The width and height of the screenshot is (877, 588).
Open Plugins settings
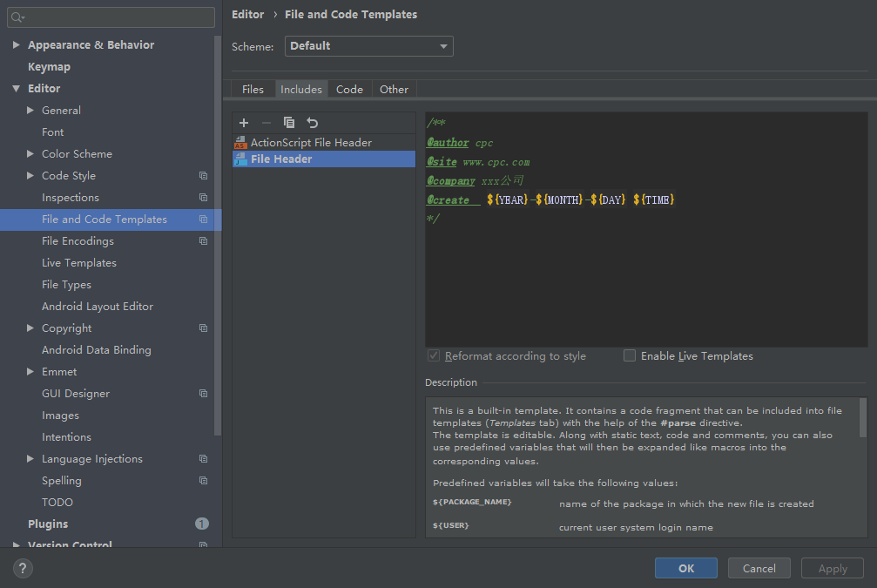click(x=48, y=524)
